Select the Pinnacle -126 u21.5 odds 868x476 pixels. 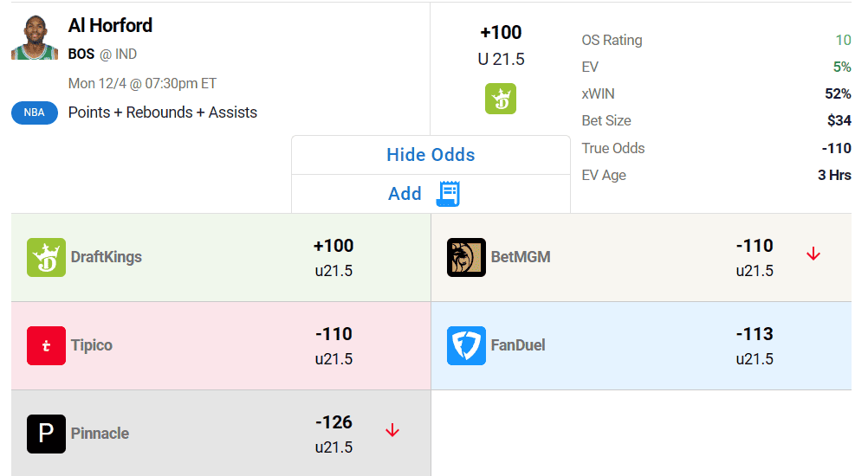221,434
